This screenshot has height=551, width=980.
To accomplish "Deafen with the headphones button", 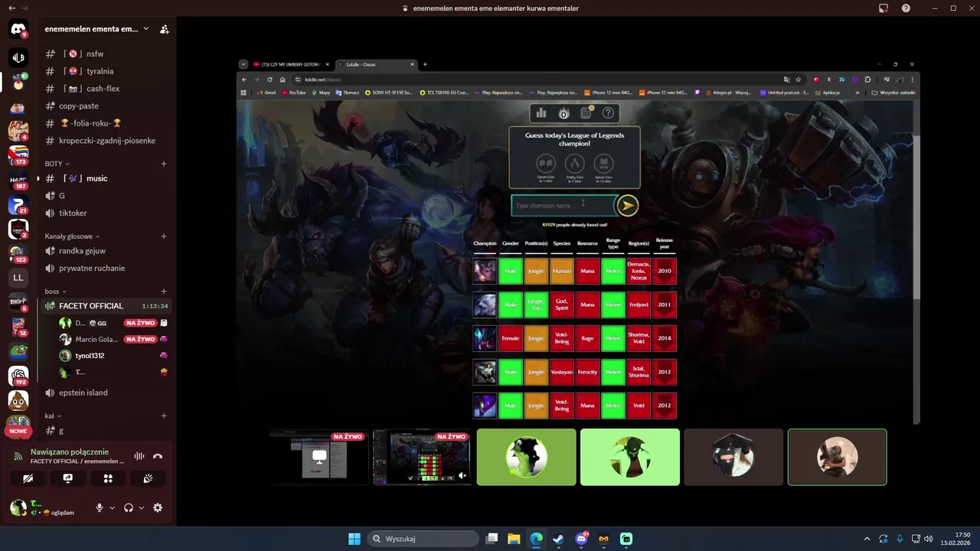I will (x=129, y=507).
